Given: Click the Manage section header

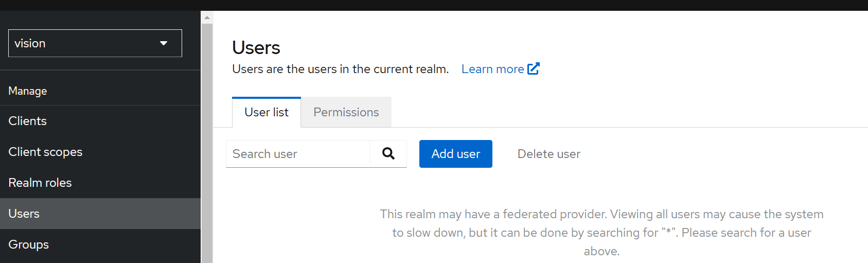Looking at the screenshot, I should pyautogui.click(x=28, y=91).
